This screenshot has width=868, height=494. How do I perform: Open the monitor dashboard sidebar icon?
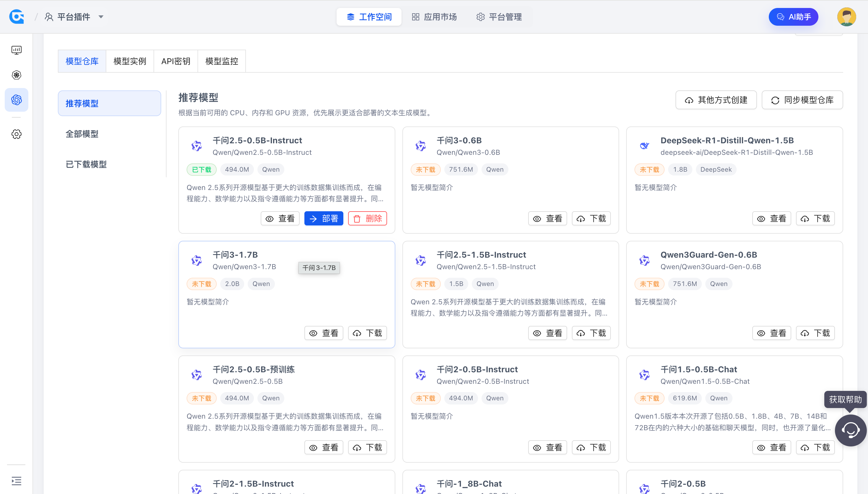16,50
